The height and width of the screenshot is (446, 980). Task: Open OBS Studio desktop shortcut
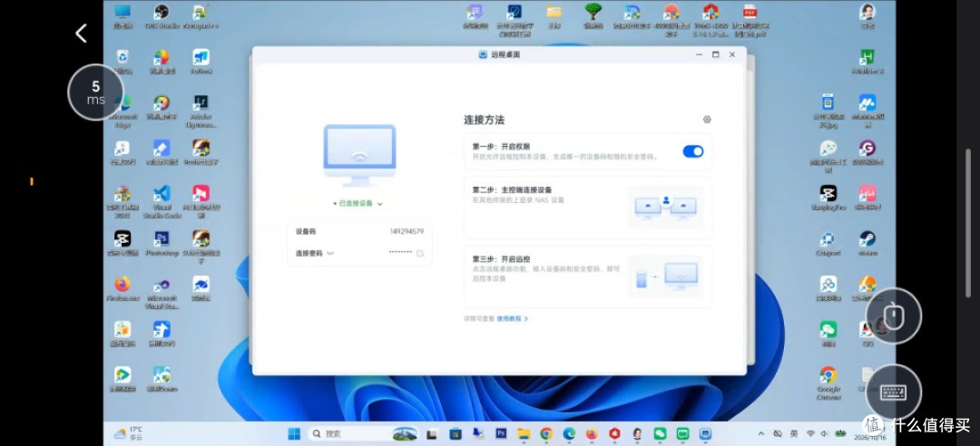pos(162,16)
